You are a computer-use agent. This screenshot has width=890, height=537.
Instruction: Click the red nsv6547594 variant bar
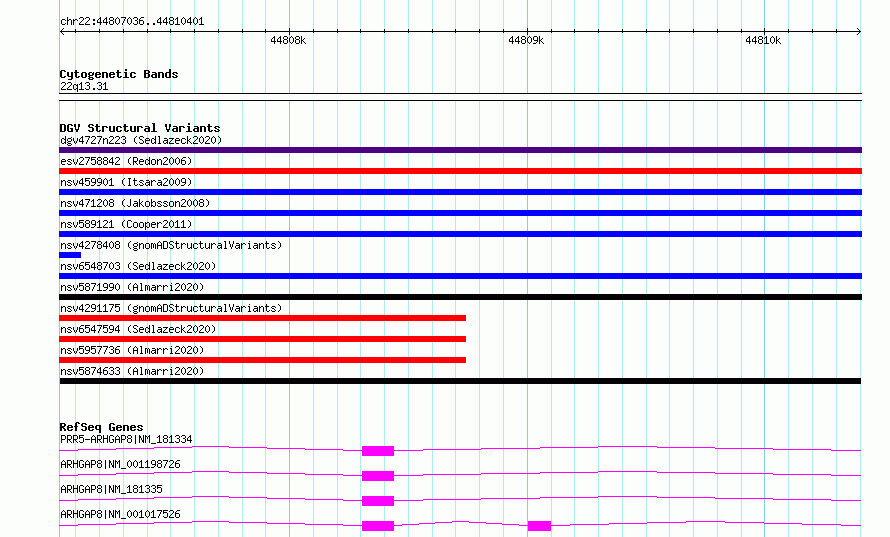click(262, 339)
